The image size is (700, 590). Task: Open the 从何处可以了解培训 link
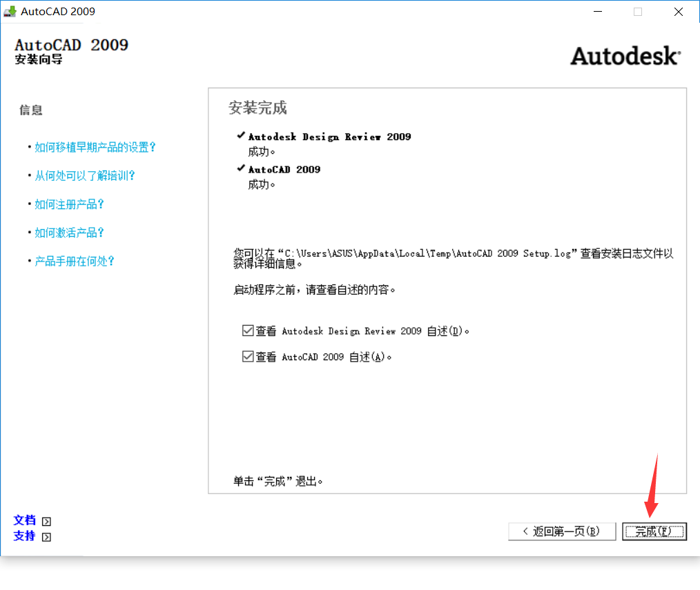click(x=85, y=175)
